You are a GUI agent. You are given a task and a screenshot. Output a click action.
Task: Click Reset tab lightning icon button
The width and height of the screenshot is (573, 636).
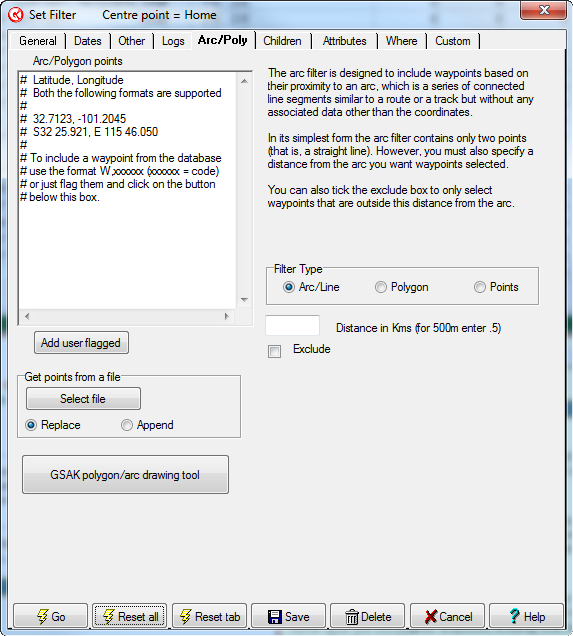(x=209, y=616)
